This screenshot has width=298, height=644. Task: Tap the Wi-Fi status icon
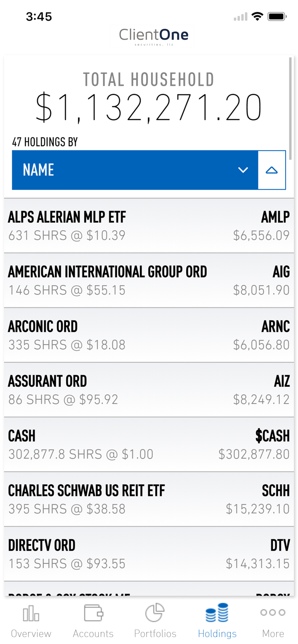pyautogui.click(x=257, y=17)
